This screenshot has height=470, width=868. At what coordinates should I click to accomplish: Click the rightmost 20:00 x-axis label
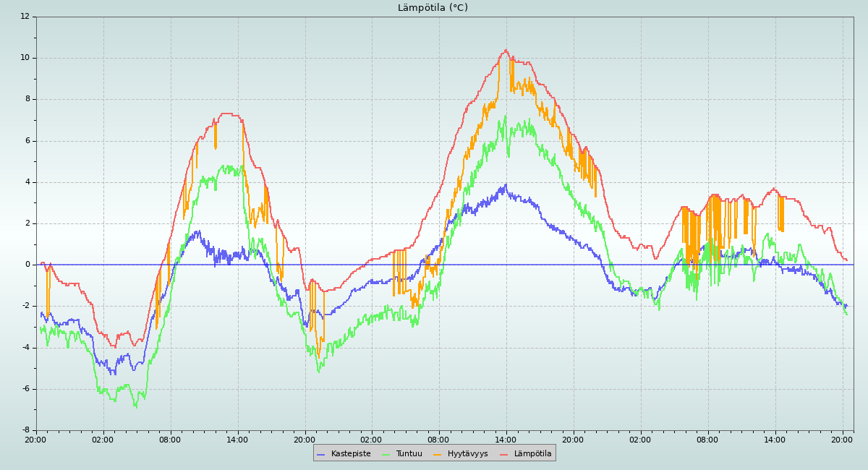[x=842, y=439]
